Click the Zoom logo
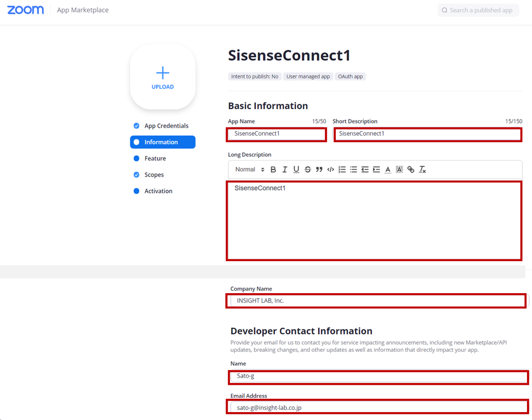This screenshot has width=532, height=420. 25,10
